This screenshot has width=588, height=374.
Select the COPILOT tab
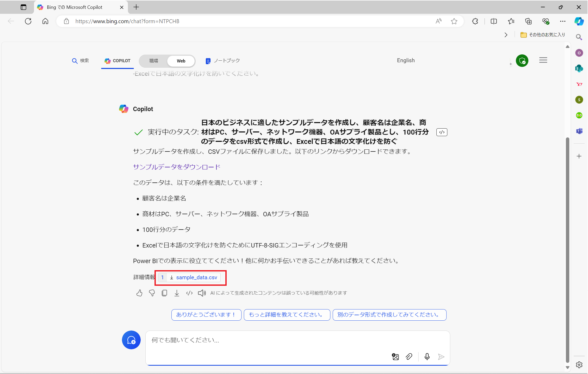pos(117,61)
